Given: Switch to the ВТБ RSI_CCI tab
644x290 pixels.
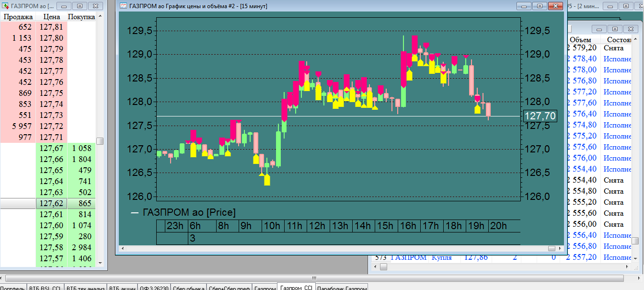Looking at the screenshot, I should [x=45, y=288].
